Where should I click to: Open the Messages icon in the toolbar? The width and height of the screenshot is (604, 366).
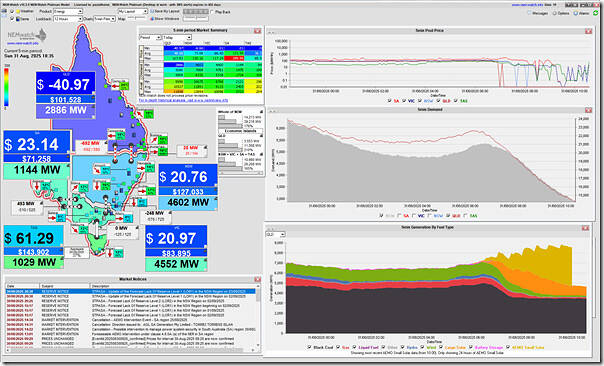coord(528,13)
